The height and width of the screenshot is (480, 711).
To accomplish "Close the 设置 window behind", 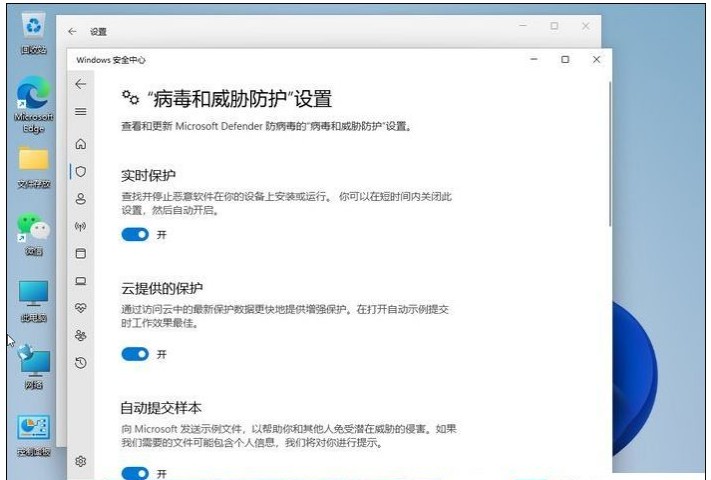I will [585, 26].
